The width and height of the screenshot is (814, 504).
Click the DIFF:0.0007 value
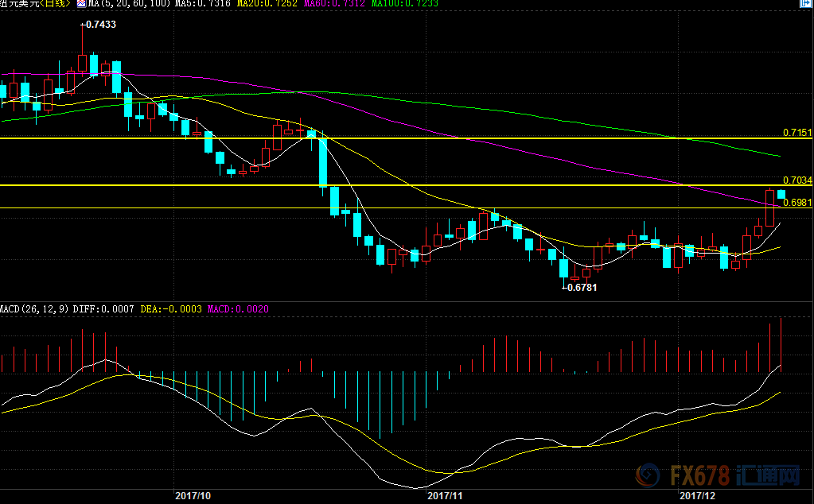coord(103,309)
